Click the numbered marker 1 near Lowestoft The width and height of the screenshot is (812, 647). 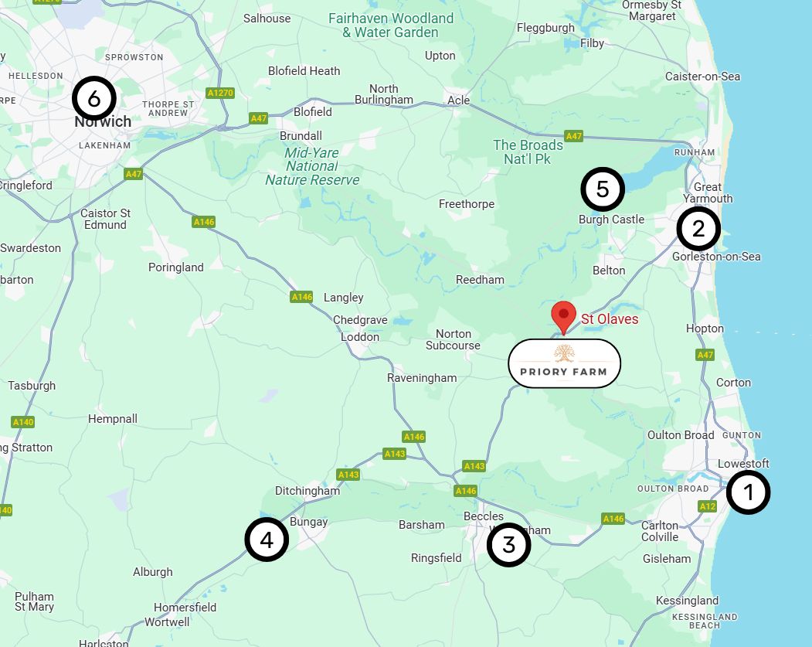tap(749, 492)
